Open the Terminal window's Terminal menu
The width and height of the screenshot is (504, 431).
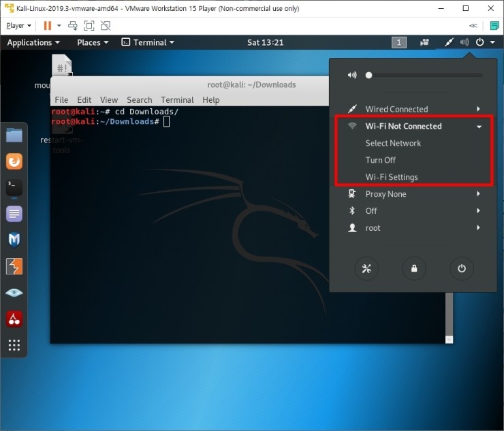coord(177,100)
